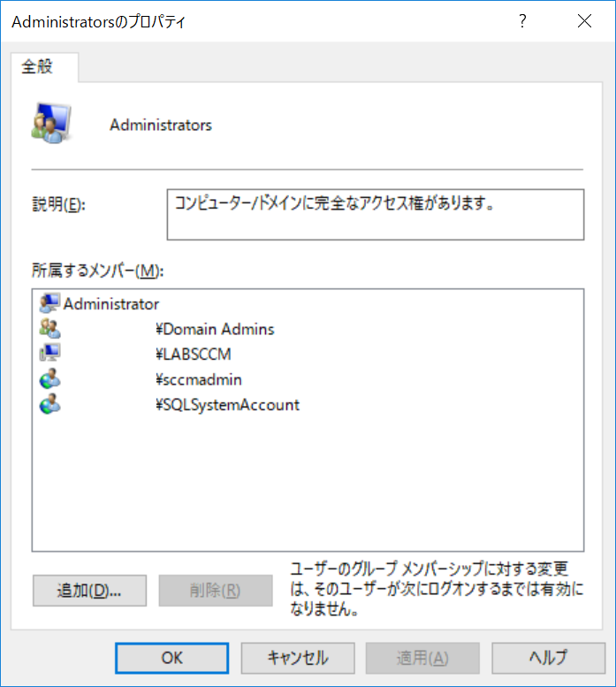
Task: Click the 削除(R) button
Action: tap(216, 591)
